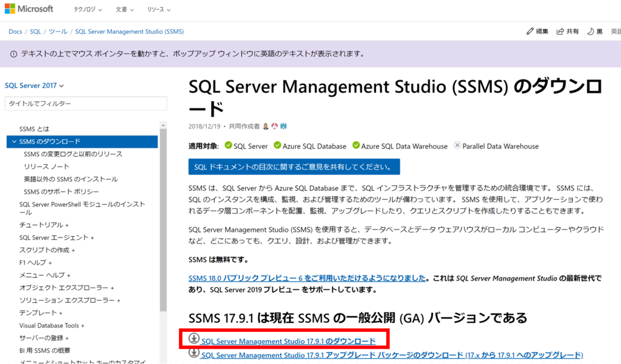Go to SQL breadcrumb link

point(35,31)
